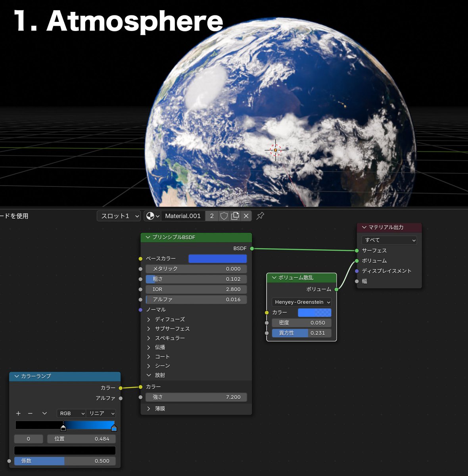The height and width of the screenshot is (476, 468).
Task: Collapse the プリンシプルBSDF node header
Action: [x=147, y=237]
